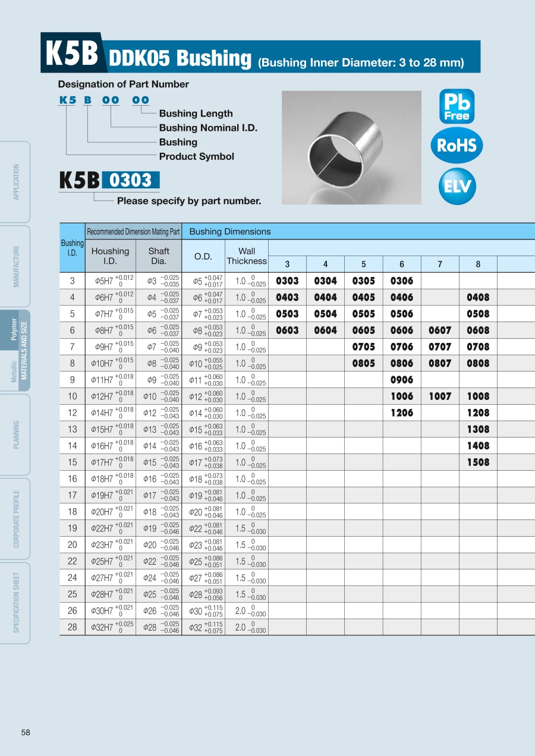
Task: Select part number 0303 in table
Action: point(288,281)
